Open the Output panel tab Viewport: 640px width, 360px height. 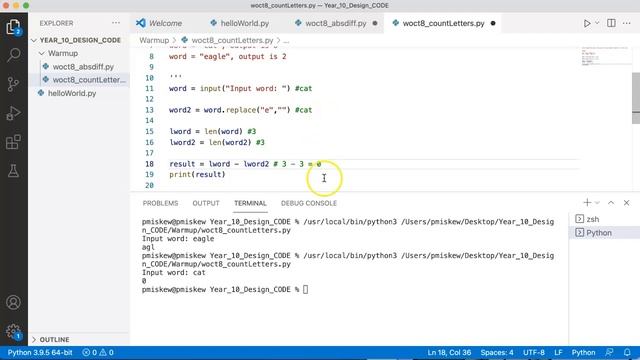[x=206, y=203]
